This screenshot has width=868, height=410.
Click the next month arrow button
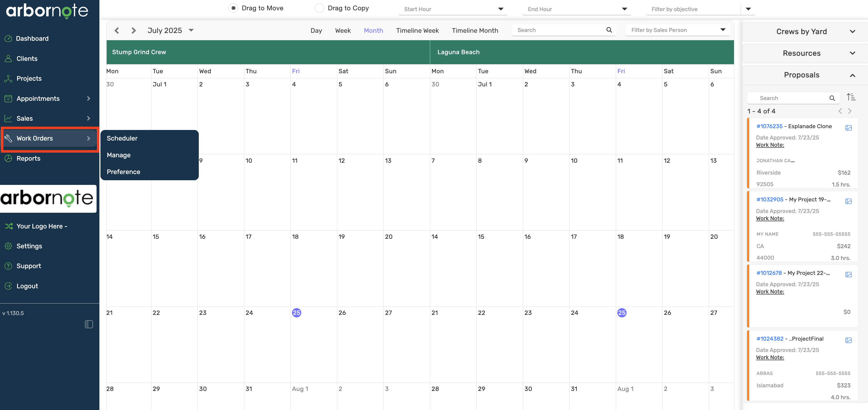coord(133,30)
